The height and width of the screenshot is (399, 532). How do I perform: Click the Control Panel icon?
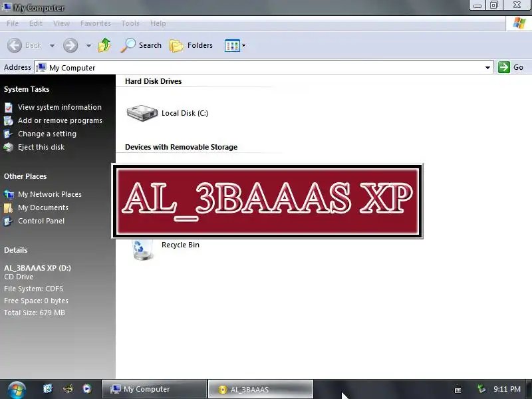click(x=8, y=221)
